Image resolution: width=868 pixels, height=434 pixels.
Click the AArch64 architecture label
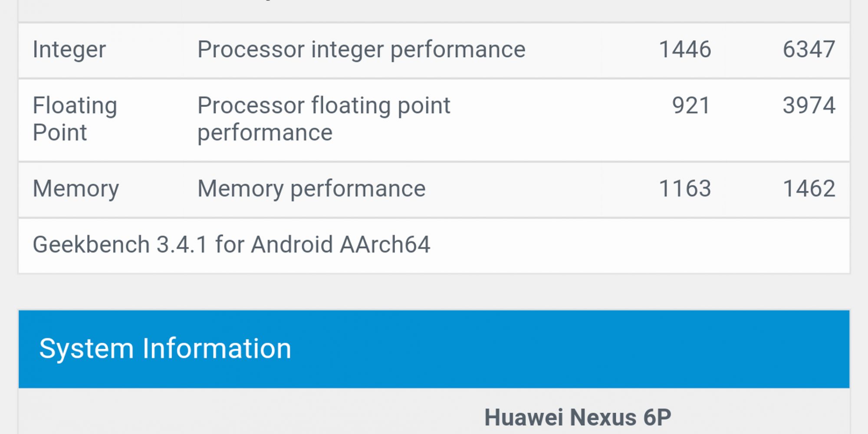click(385, 244)
